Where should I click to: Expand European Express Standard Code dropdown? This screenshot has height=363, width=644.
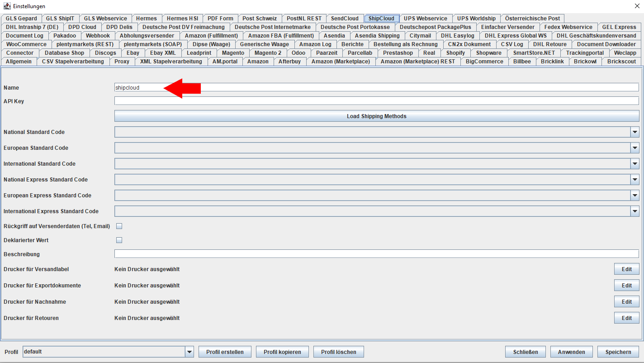click(635, 196)
